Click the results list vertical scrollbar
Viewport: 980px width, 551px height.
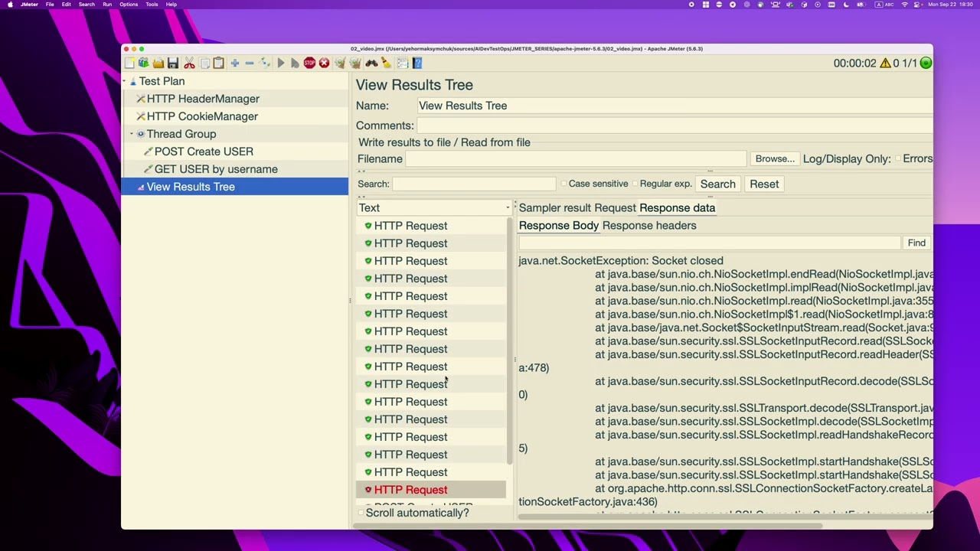click(509, 342)
